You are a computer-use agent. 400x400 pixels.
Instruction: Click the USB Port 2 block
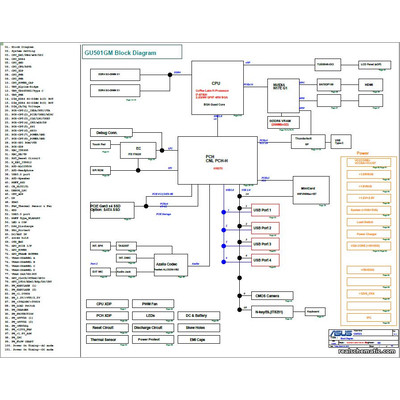(x=265, y=228)
